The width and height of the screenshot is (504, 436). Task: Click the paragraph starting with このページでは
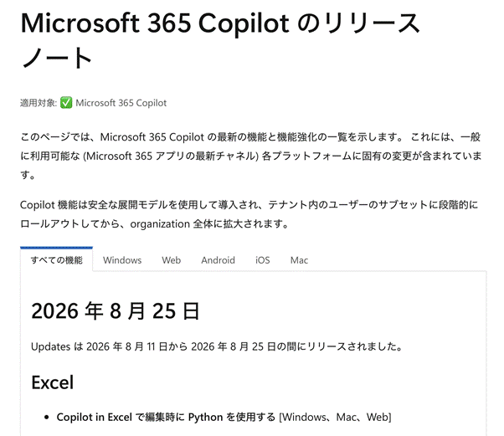click(251, 156)
